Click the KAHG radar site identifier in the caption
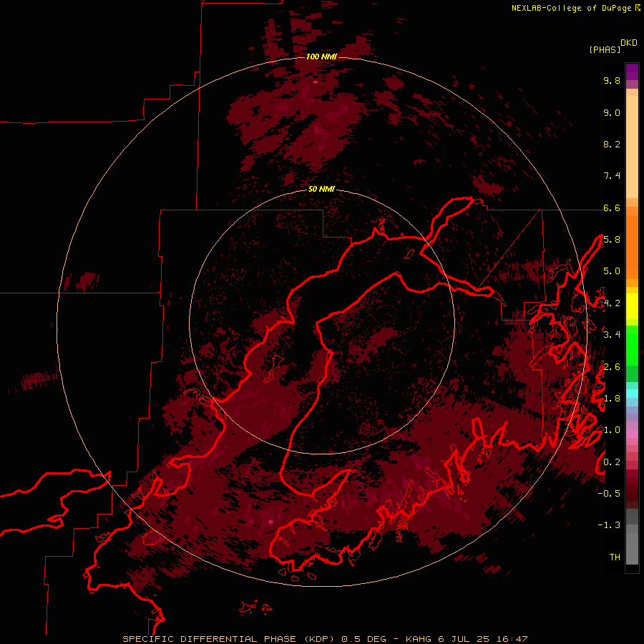The image size is (644, 644). (x=419, y=639)
